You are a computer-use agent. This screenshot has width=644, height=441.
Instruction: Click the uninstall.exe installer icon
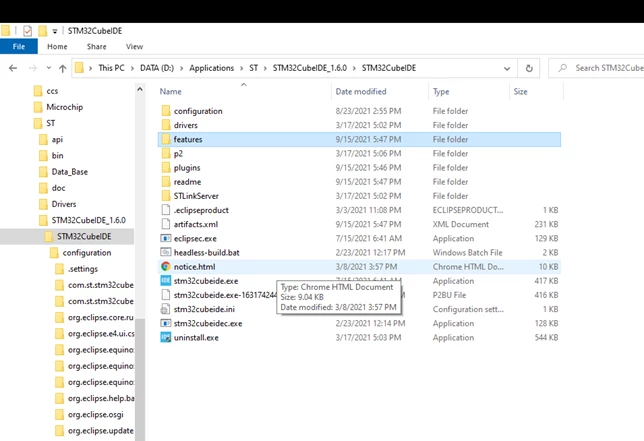click(166, 338)
